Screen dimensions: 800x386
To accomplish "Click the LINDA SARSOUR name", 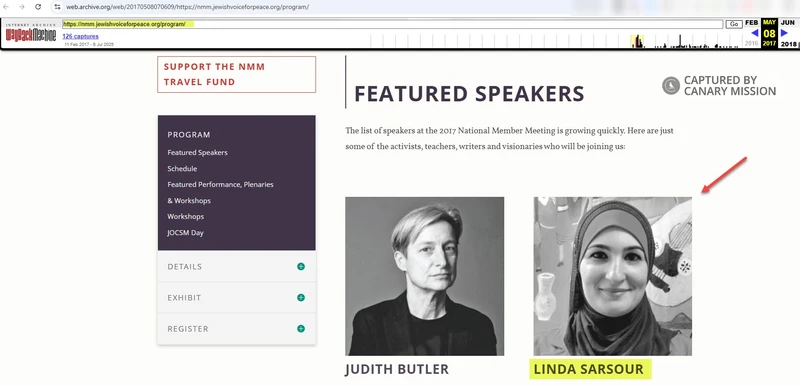I will point(589,369).
